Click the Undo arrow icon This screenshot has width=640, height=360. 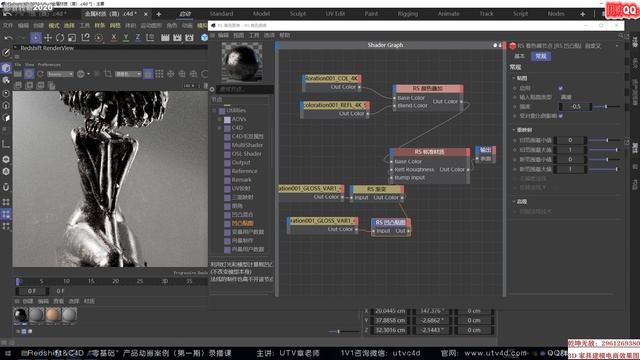8,38
